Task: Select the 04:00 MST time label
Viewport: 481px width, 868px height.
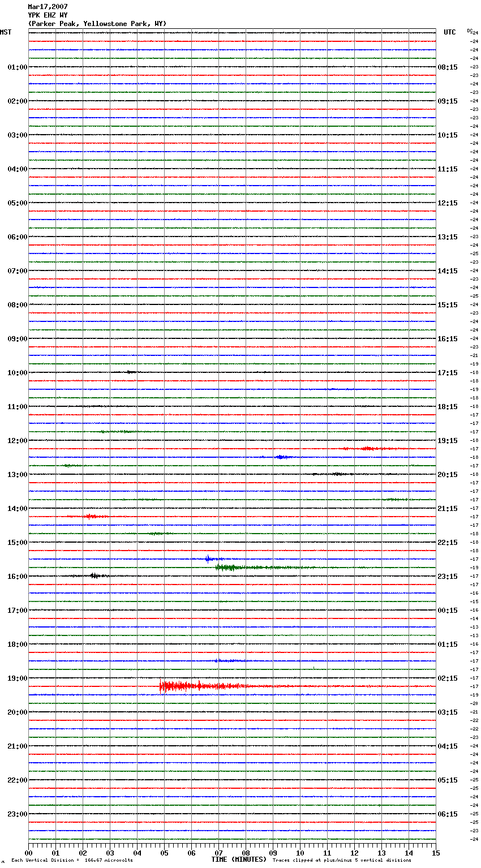Action: [18, 169]
